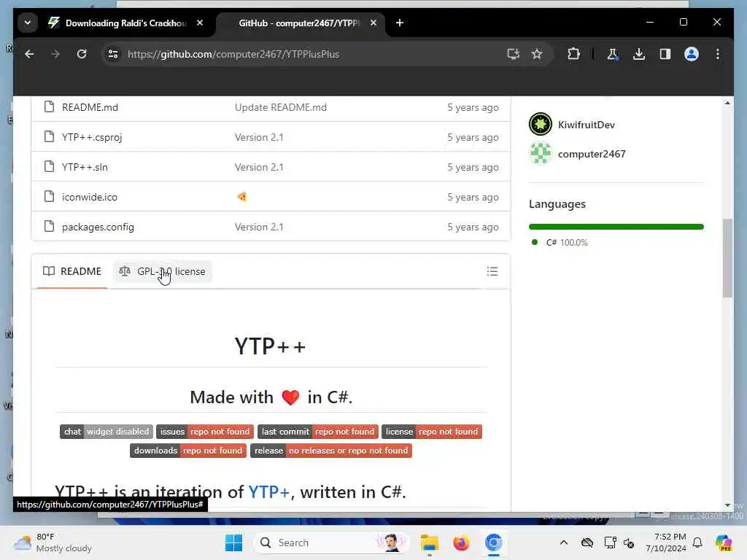Screen dimensions: 747x560
Task: Click the scrollbar down arrow
Action: tap(727, 505)
